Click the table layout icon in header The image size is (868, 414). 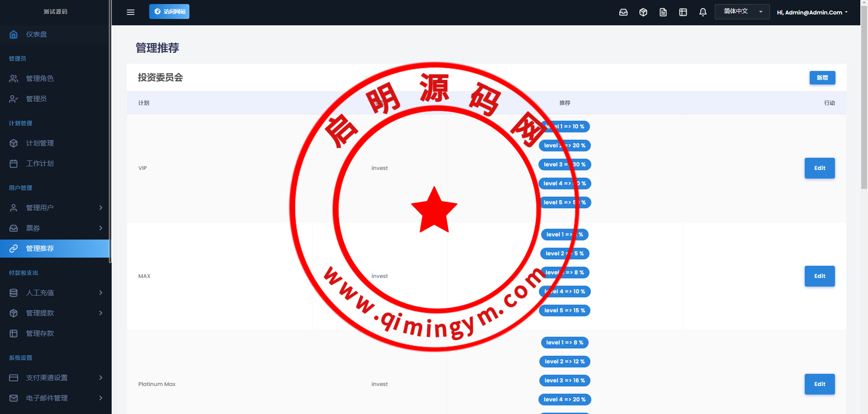click(x=683, y=12)
